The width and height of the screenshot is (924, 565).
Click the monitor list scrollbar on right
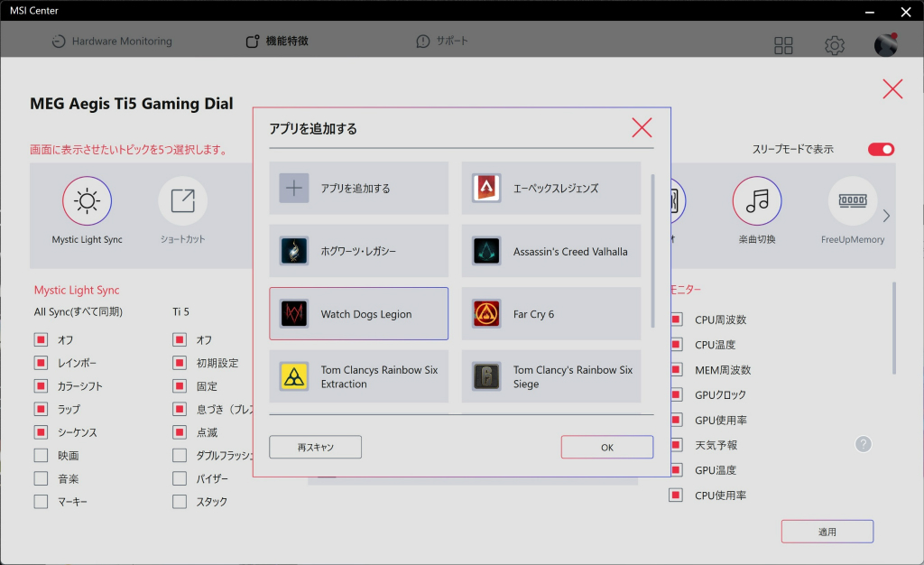[894, 328]
